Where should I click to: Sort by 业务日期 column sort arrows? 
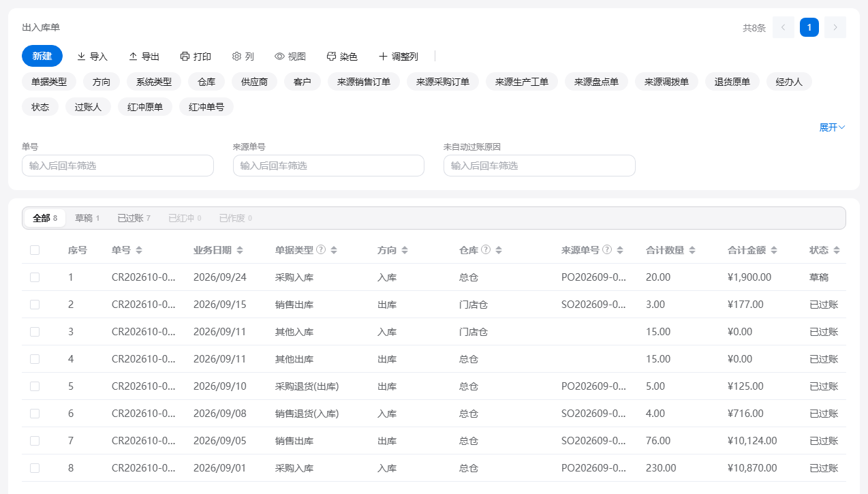240,250
